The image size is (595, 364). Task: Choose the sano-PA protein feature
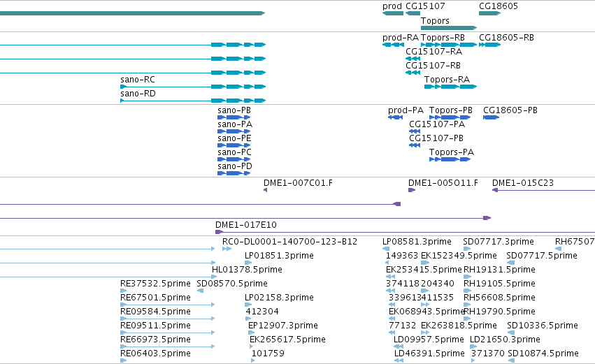[234, 131]
